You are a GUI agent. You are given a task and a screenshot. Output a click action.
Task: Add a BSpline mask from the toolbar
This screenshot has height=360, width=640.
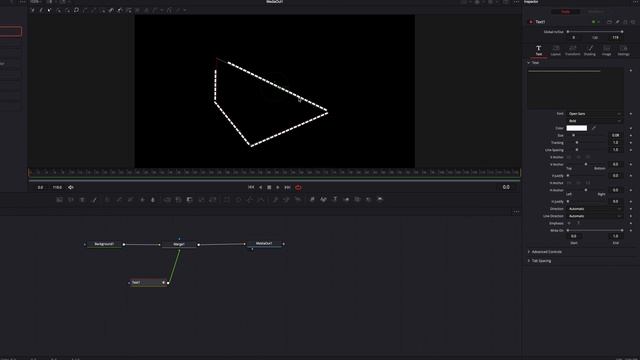[261, 200]
